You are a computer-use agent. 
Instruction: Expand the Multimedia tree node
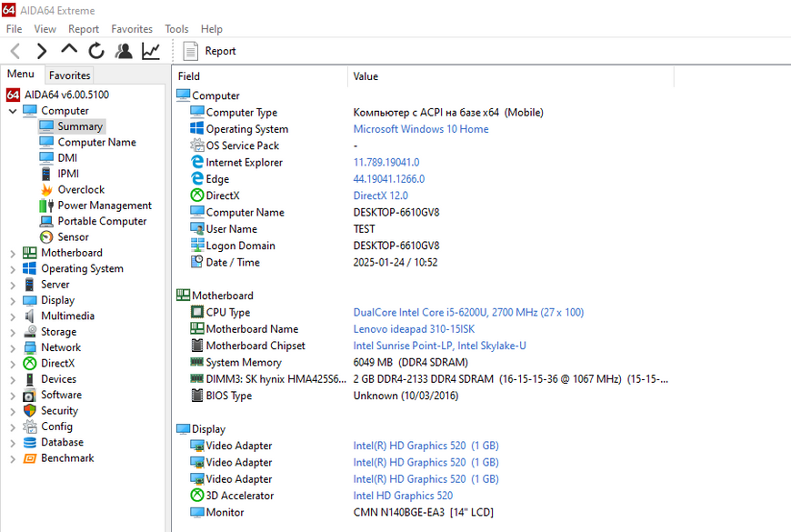point(13,316)
